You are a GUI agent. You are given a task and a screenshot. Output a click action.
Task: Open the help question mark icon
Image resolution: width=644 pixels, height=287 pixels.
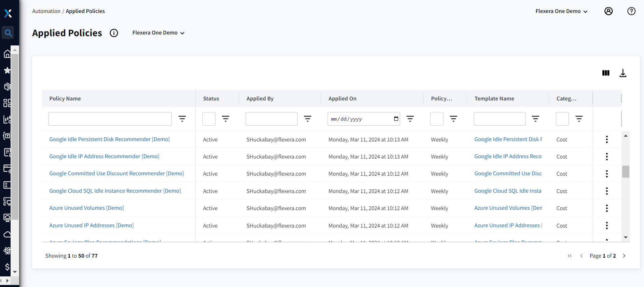point(631,11)
